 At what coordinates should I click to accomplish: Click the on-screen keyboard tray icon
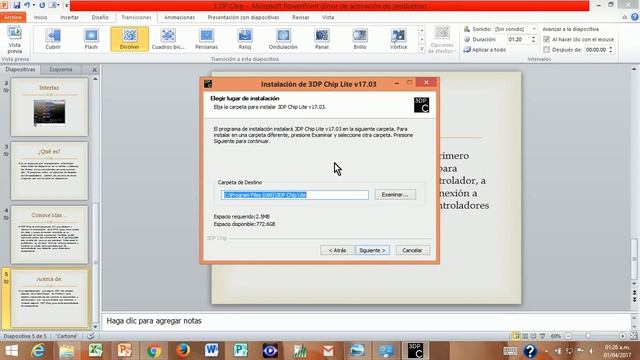[x=510, y=351]
